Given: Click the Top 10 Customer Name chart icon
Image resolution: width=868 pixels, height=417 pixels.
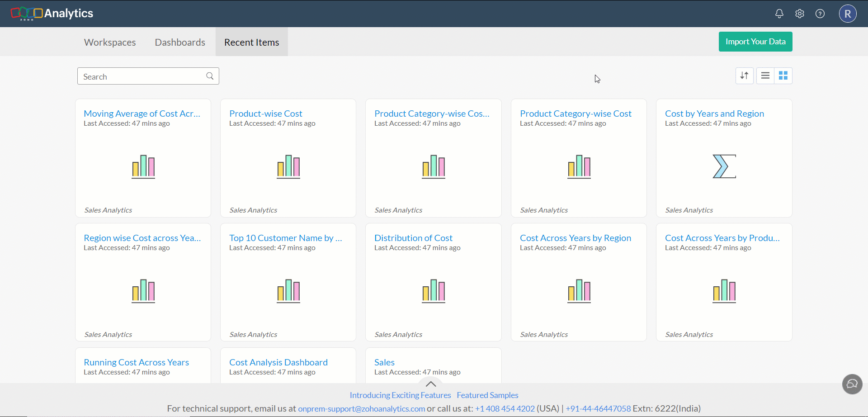Looking at the screenshot, I should (x=288, y=291).
